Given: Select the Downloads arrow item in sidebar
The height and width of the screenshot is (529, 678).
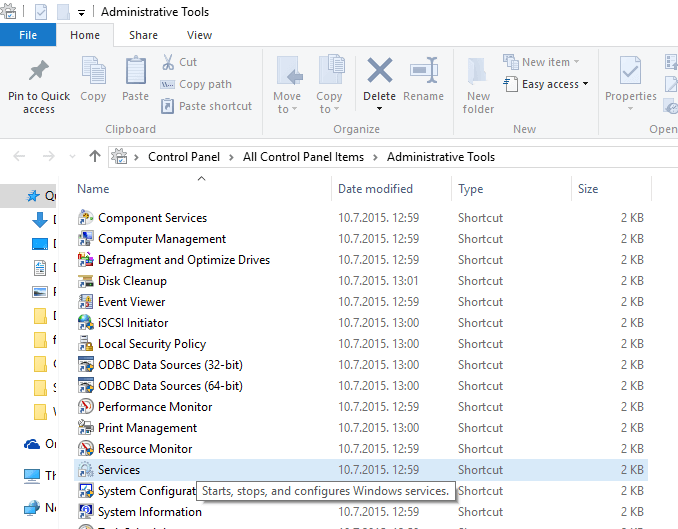Looking at the screenshot, I should click(x=40, y=220).
